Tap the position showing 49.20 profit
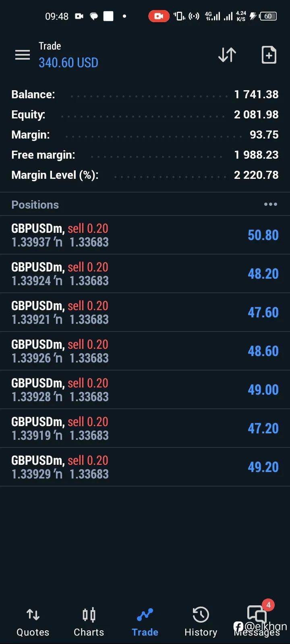Viewport: 290px width, 644px height. point(145,467)
